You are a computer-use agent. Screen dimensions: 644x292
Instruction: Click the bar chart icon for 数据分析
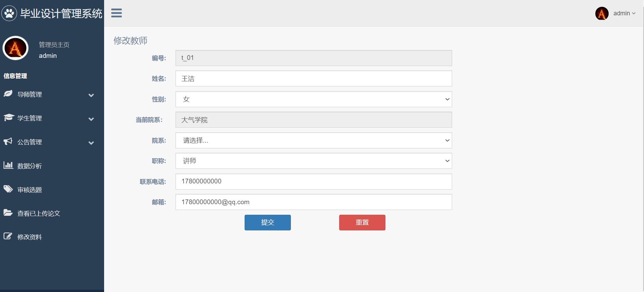coord(8,165)
